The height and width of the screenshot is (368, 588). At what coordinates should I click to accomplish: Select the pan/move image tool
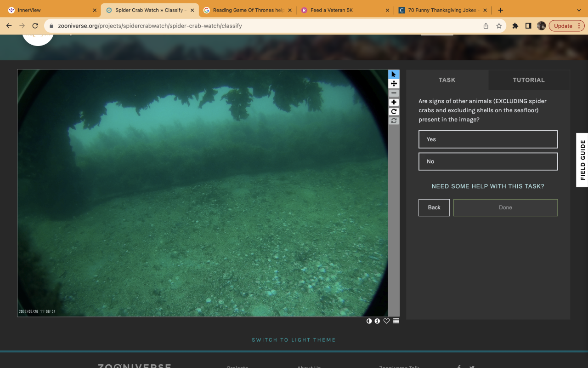click(x=394, y=84)
